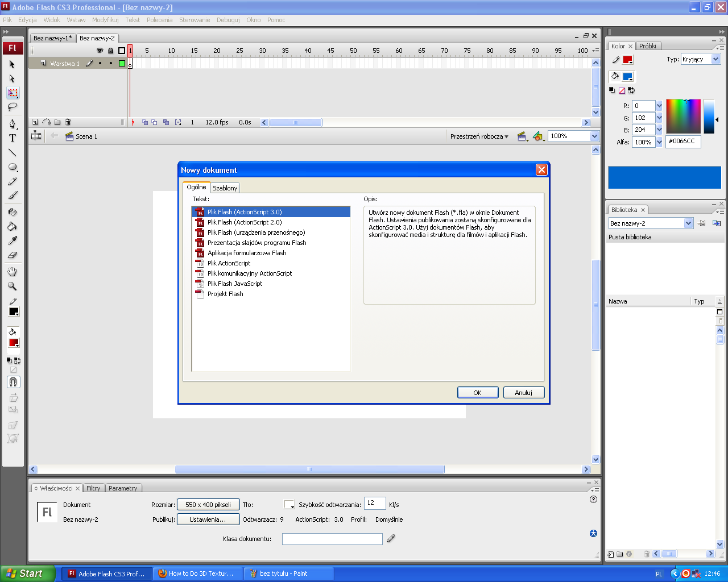Toggle lock all layers padlock icon
Image resolution: width=728 pixels, height=582 pixels.
pos(111,51)
